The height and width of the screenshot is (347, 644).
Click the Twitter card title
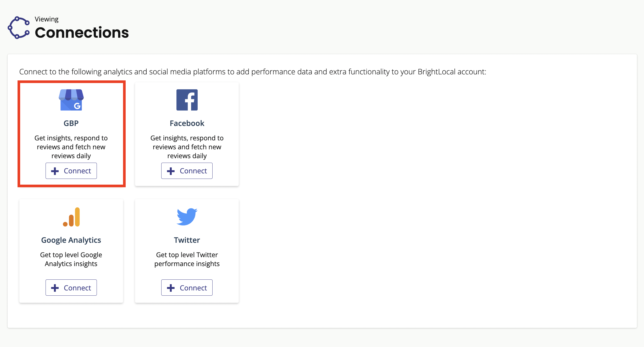(187, 240)
